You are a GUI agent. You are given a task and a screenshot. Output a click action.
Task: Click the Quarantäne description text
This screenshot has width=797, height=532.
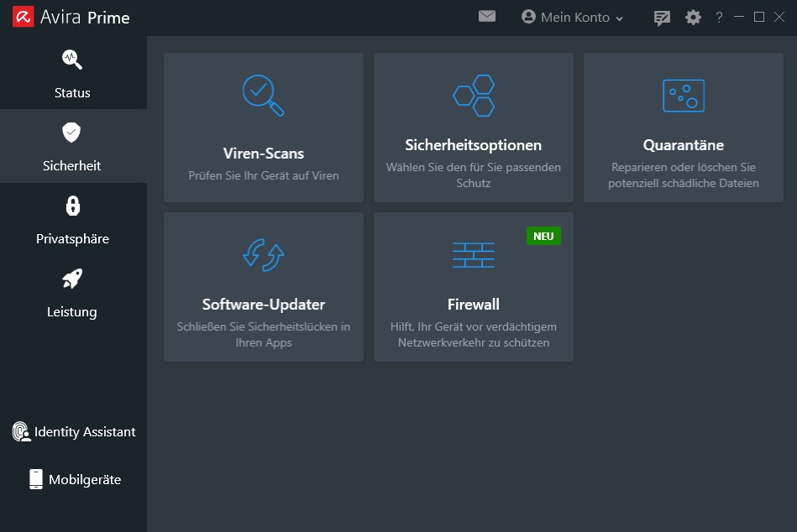[x=683, y=175]
